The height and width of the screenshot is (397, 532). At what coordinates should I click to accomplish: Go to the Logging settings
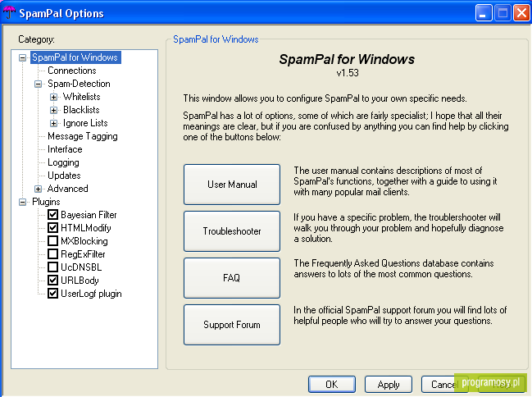pyautogui.click(x=63, y=162)
